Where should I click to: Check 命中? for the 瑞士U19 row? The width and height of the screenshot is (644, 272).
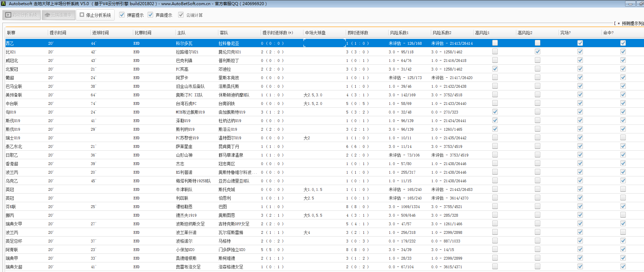tap(623, 138)
